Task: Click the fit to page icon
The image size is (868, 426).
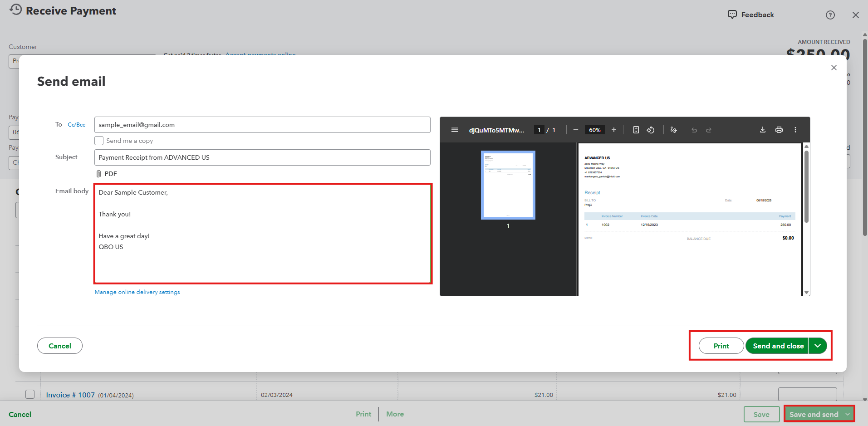Action: (636, 130)
